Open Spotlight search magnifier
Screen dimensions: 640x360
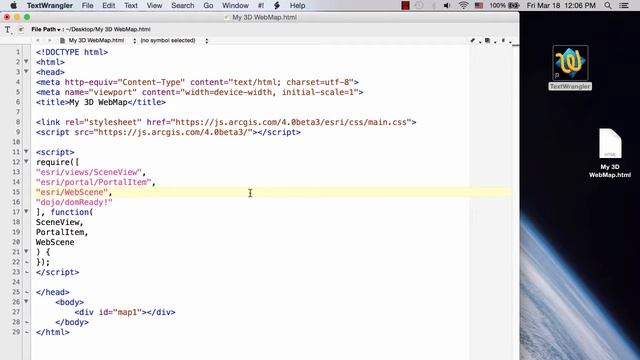click(x=608, y=5)
